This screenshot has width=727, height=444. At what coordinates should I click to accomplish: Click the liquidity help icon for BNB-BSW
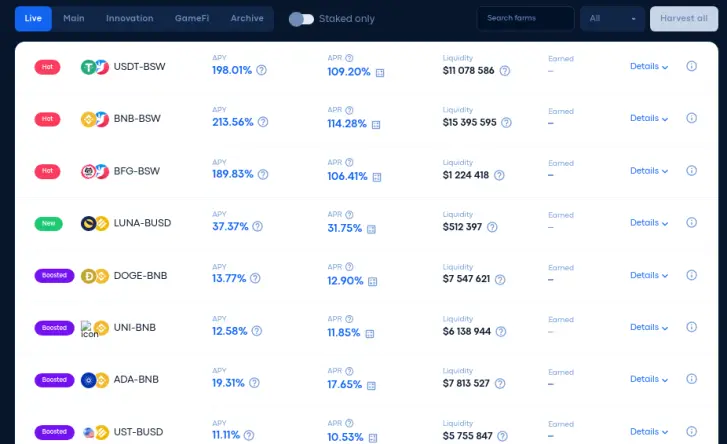click(x=506, y=122)
